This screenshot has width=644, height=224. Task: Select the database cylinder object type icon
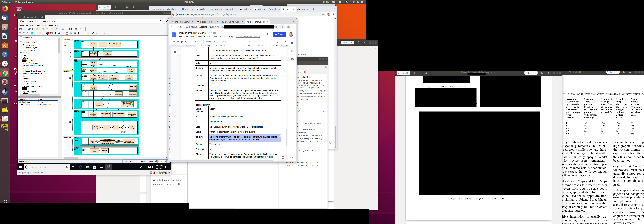click(x=63, y=33)
